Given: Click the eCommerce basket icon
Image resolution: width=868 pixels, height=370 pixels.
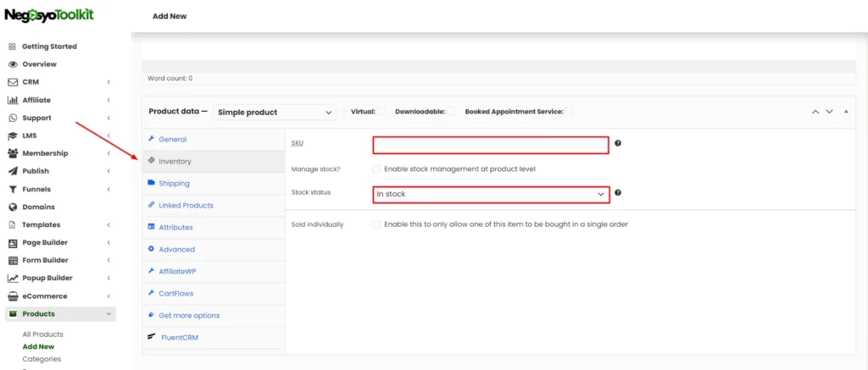Looking at the screenshot, I should click(12, 295).
